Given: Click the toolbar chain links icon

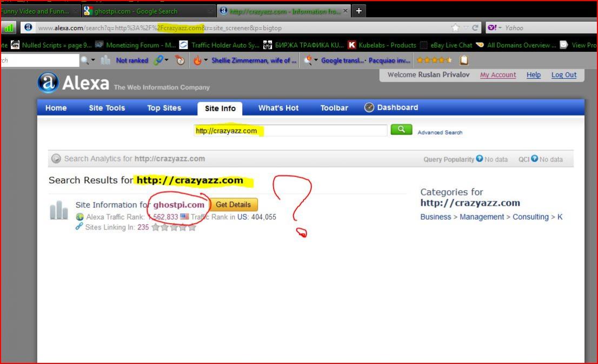Looking at the screenshot, I should click(158, 60).
